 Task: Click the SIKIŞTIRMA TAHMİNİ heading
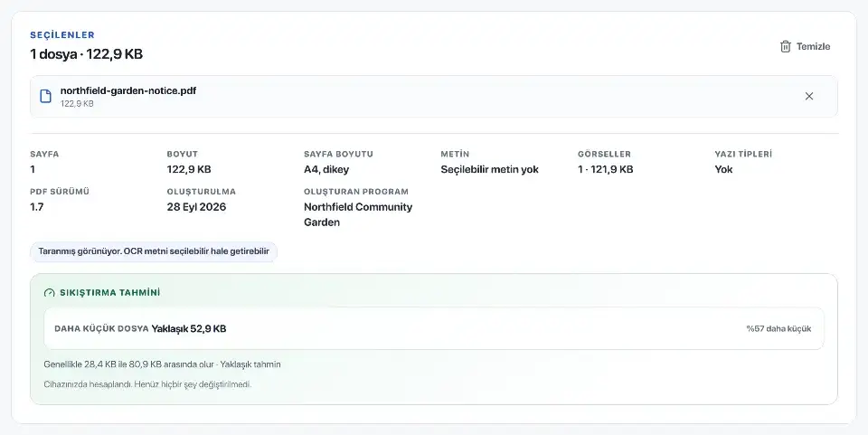pyautogui.click(x=110, y=293)
